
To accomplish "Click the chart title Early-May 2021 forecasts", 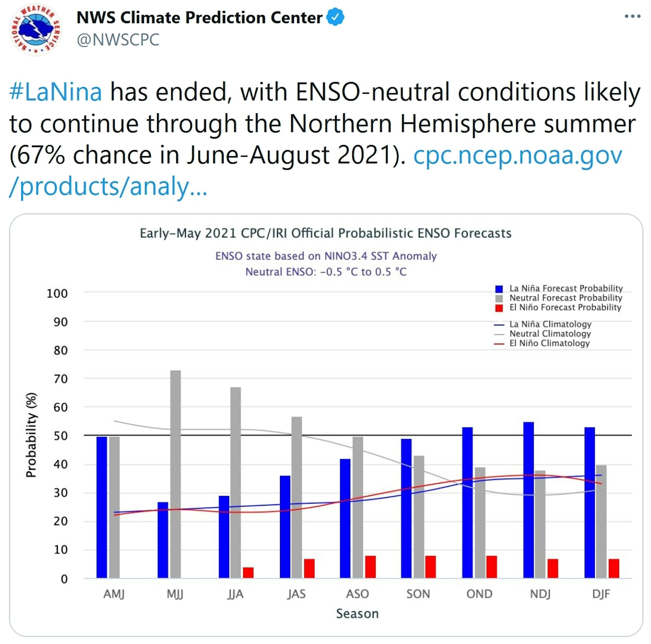I will point(325,233).
